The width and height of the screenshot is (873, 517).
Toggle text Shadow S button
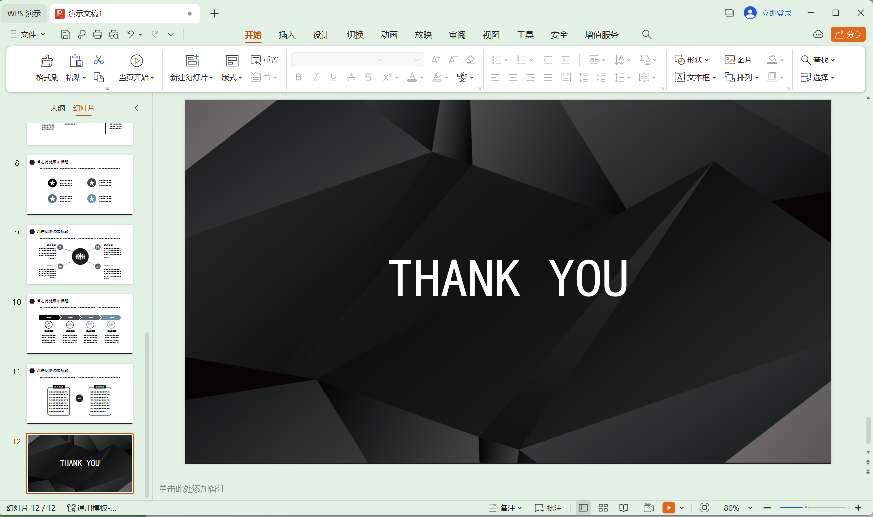[368, 77]
